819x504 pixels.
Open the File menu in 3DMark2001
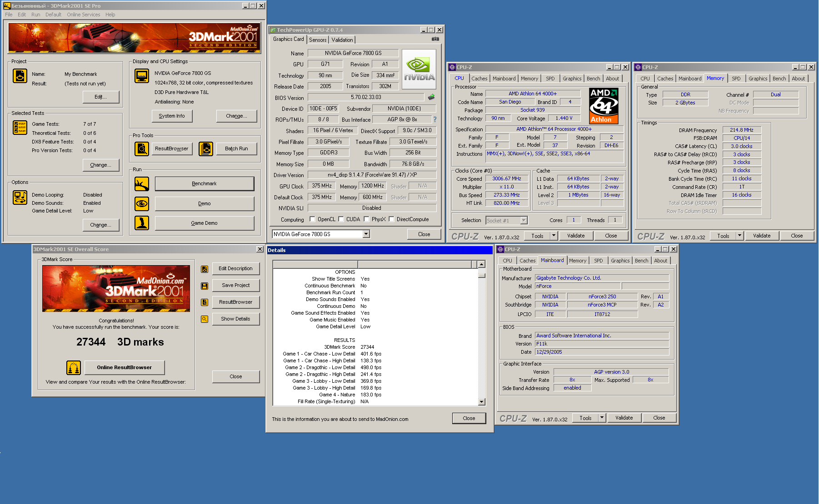9,15
